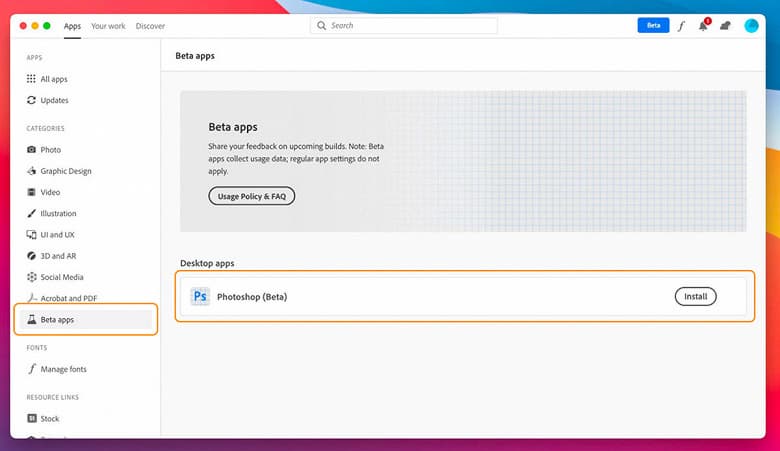Viewport: 780px width, 451px height.
Task: Switch to the Your work tab
Action: (108, 26)
